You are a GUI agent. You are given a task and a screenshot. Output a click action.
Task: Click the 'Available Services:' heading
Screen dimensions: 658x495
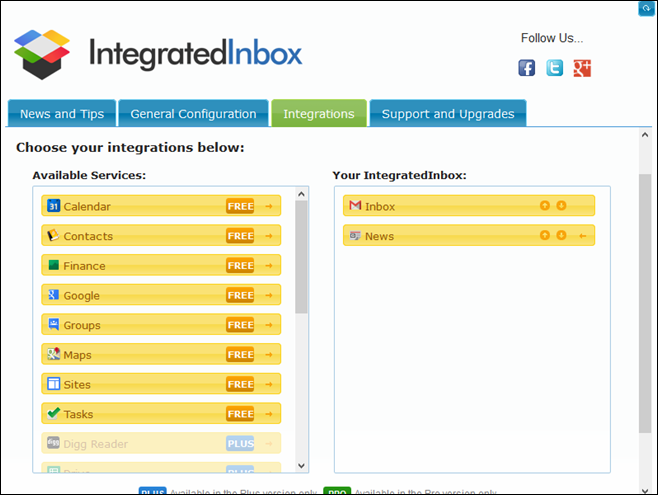tap(89, 175)
